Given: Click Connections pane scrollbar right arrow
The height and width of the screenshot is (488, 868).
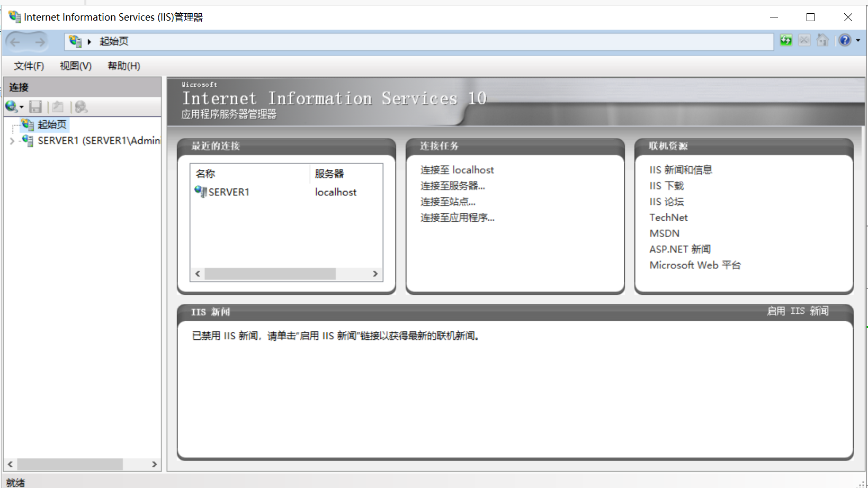Looking at the screenshot, I should [154, 464].
